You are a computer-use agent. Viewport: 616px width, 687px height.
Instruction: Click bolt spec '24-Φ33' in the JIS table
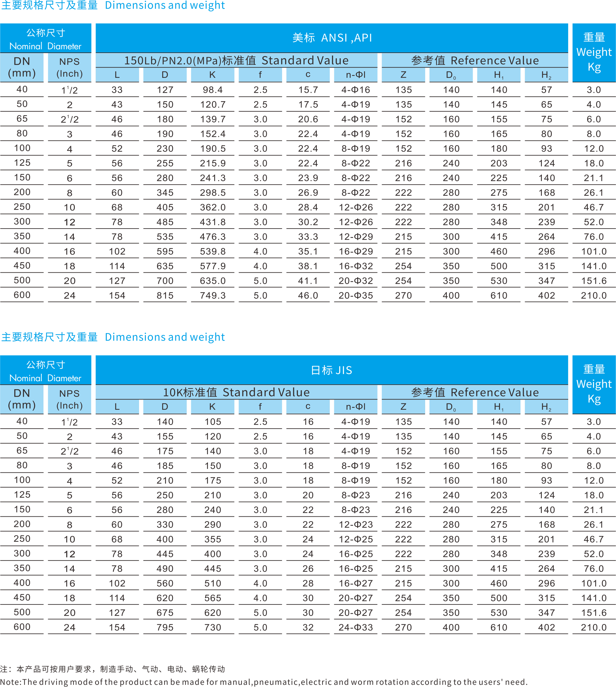pyautogui.click(x=356, y=627)
